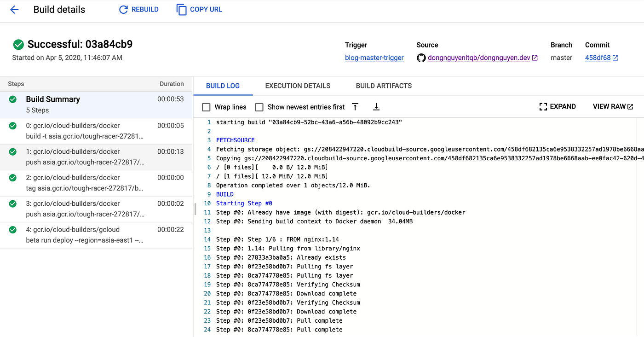Click the duration 00:00:53 of Build Summary
The image size is (644, 337).
coord(171,99)
